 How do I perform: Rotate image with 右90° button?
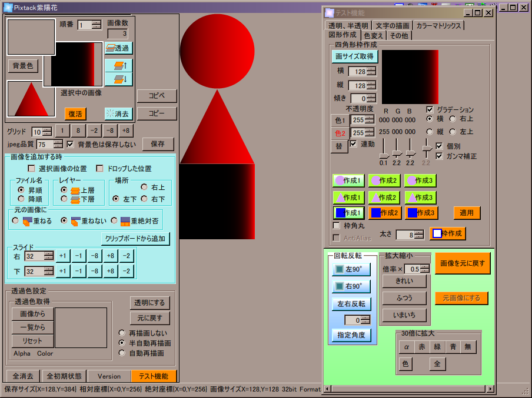coord(351,286)
